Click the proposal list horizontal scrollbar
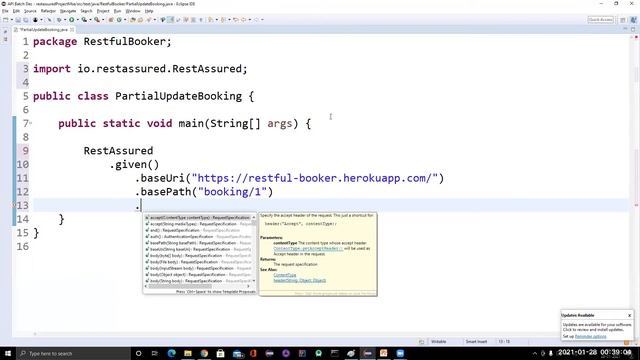Viewport: 640px width, 360px height. [x=180, y=286]
